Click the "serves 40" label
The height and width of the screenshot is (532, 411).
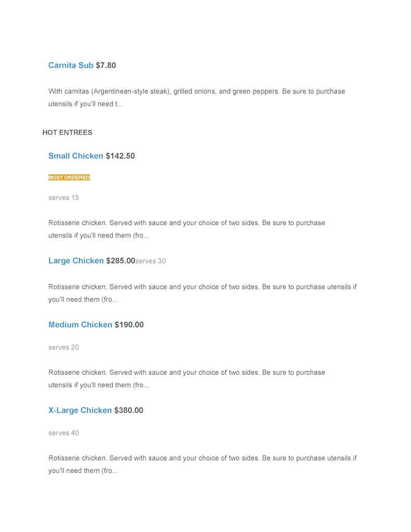click(63, 433)
